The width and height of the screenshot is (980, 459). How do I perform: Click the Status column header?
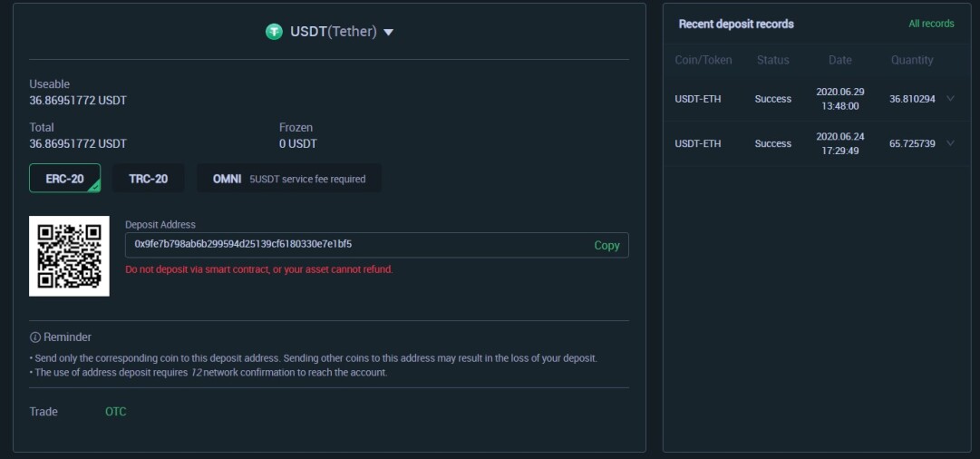tap(773, 60)
